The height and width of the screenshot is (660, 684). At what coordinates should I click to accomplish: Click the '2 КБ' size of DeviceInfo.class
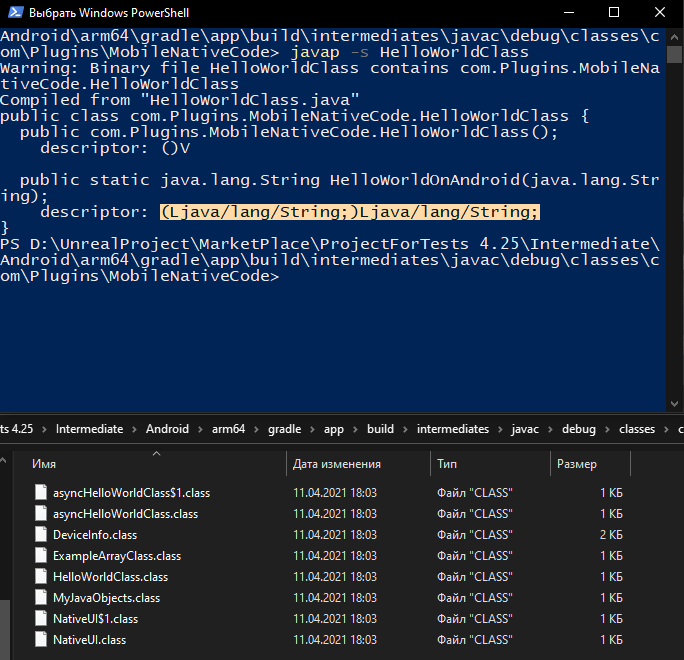point(611,535)
